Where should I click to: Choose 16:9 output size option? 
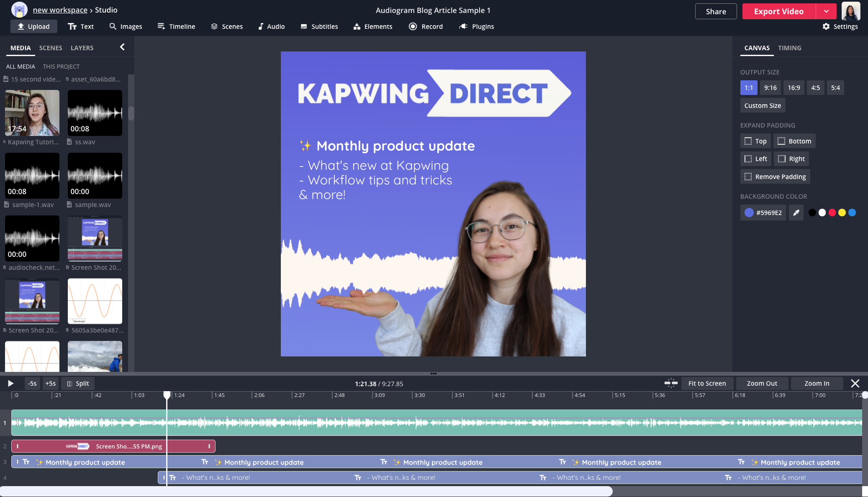[794, 87]
